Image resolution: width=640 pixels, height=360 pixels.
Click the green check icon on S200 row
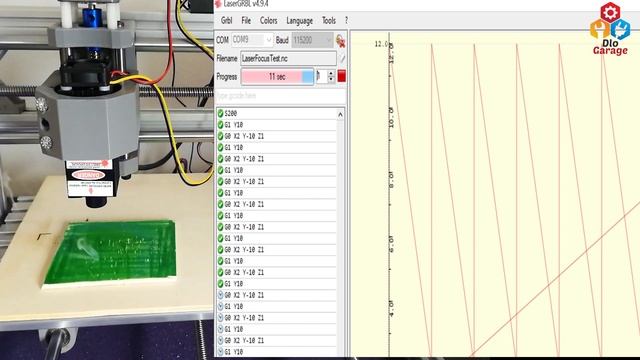[x=220, y=113]
